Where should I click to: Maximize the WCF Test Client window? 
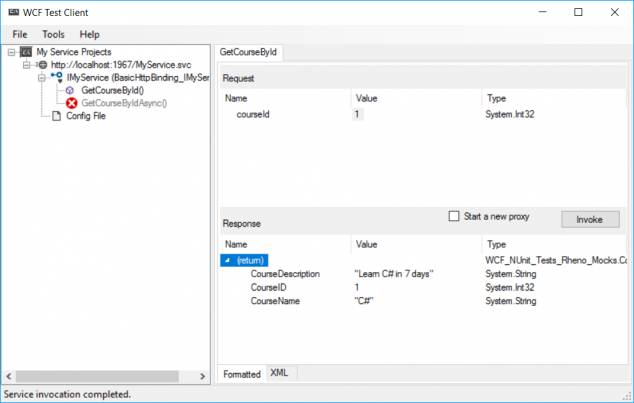pos(578,12)
